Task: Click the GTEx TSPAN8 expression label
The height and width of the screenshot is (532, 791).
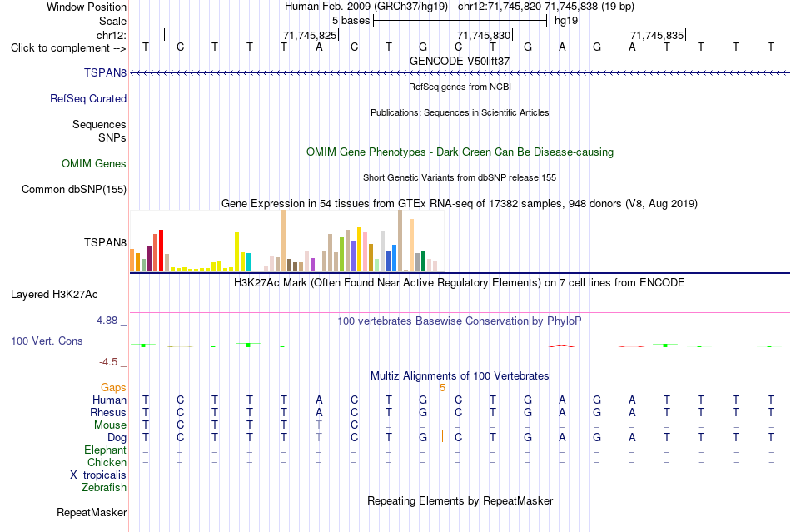Action: click(105, 242)
